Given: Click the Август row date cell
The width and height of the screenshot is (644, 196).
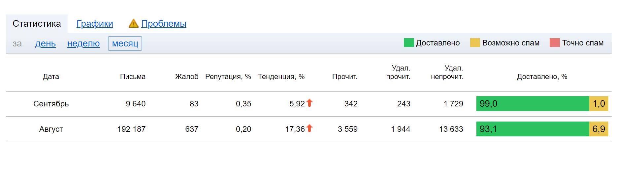Looking at the screenshot, I should (x=51, y=129).
